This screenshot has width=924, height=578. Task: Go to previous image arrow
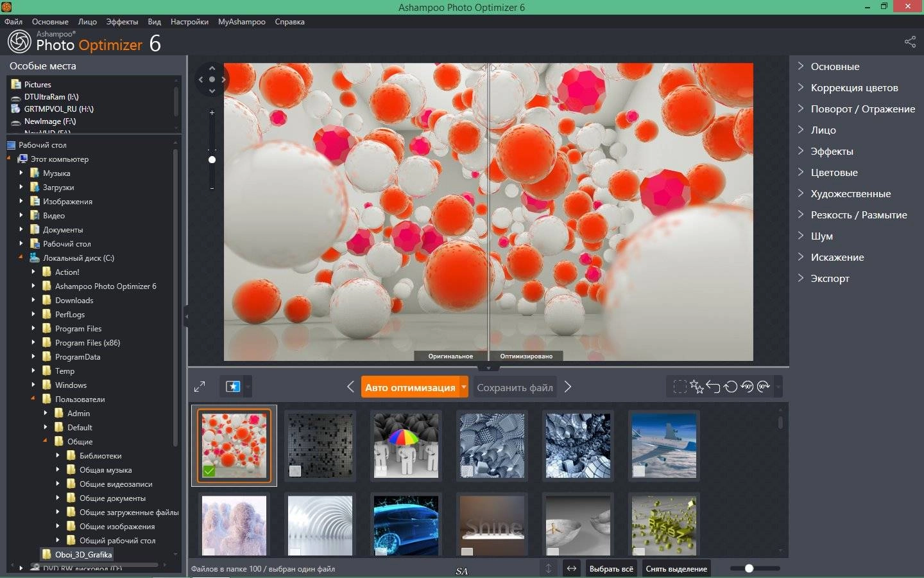pos(350,387)
